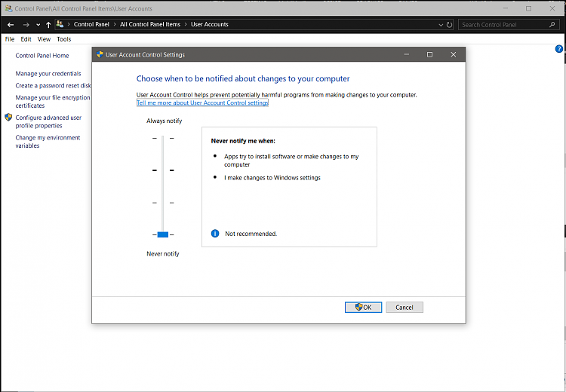Set slider to second tick from top
The width and height of the screenshot is (566, 392).
(163, 170)
